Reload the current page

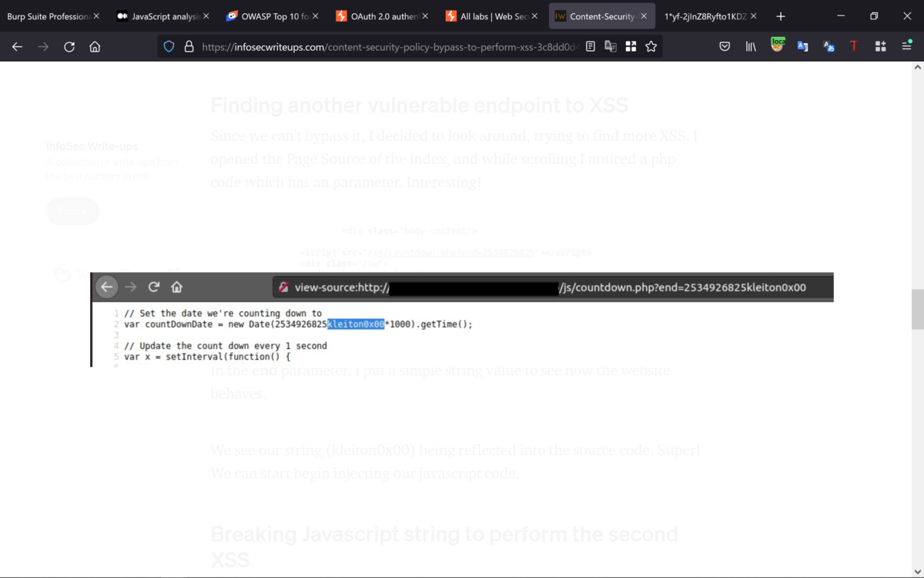pyautogui.click(x=69, y=46)
